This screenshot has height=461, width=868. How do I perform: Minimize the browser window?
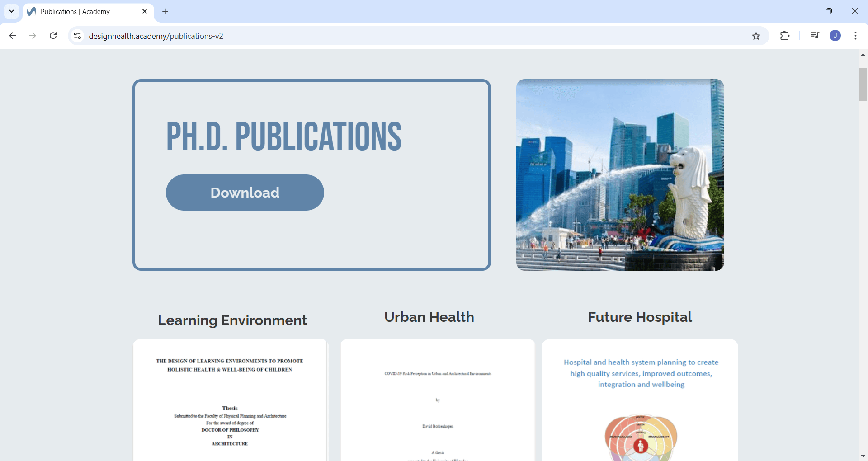pyautogui.click(x=803, y=11)
